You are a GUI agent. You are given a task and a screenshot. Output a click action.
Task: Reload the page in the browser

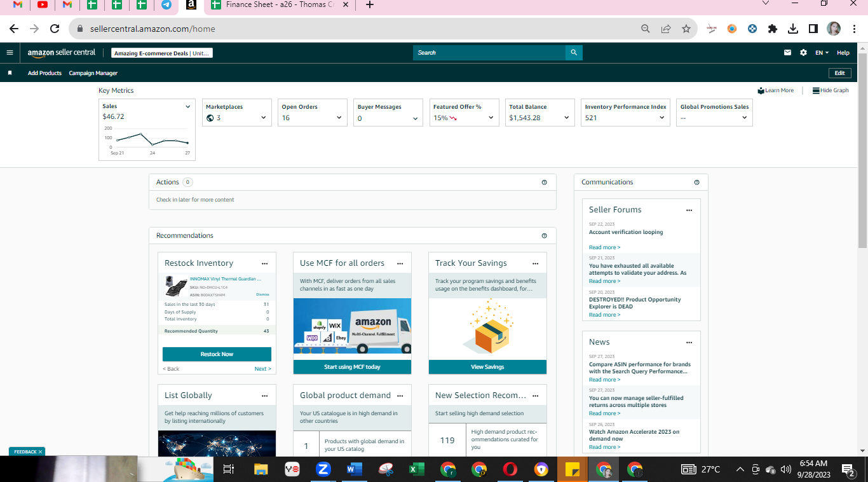point(55,29)
